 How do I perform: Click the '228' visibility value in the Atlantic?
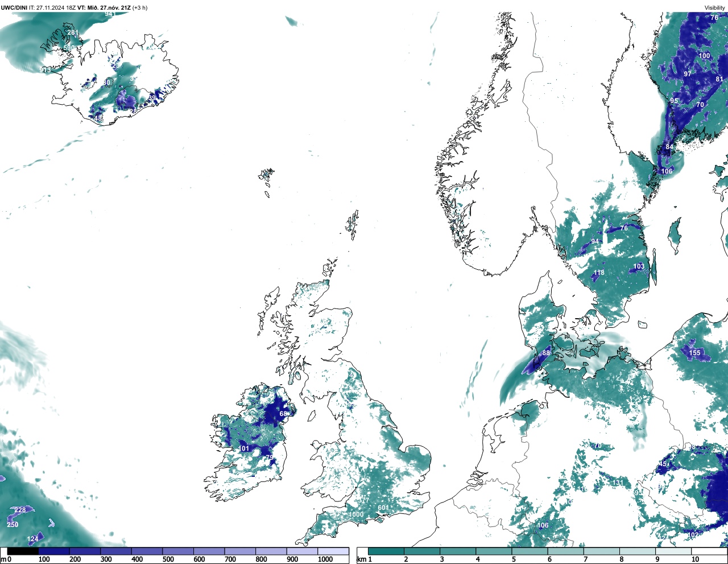[20, 510]
